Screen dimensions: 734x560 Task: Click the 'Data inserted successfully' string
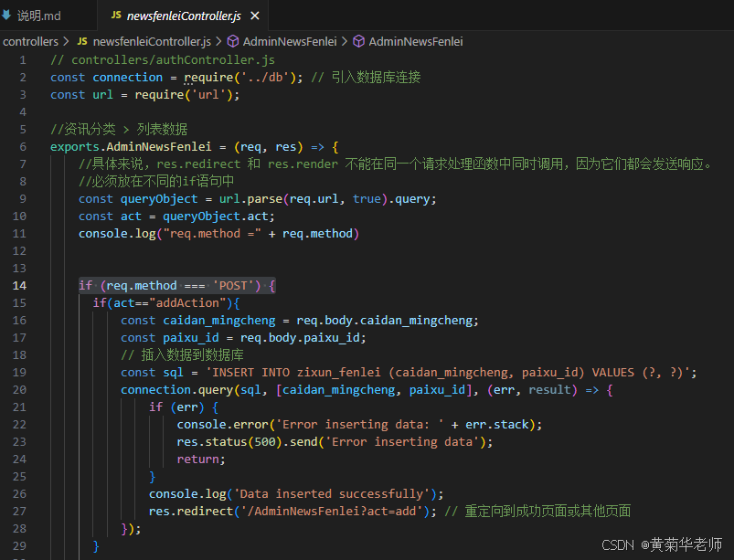point(332,493)
